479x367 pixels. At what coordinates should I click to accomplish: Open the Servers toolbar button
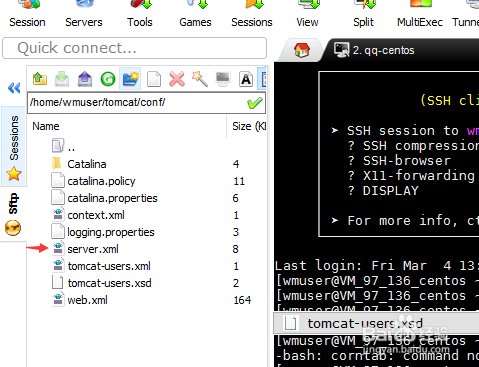(84, 15)
